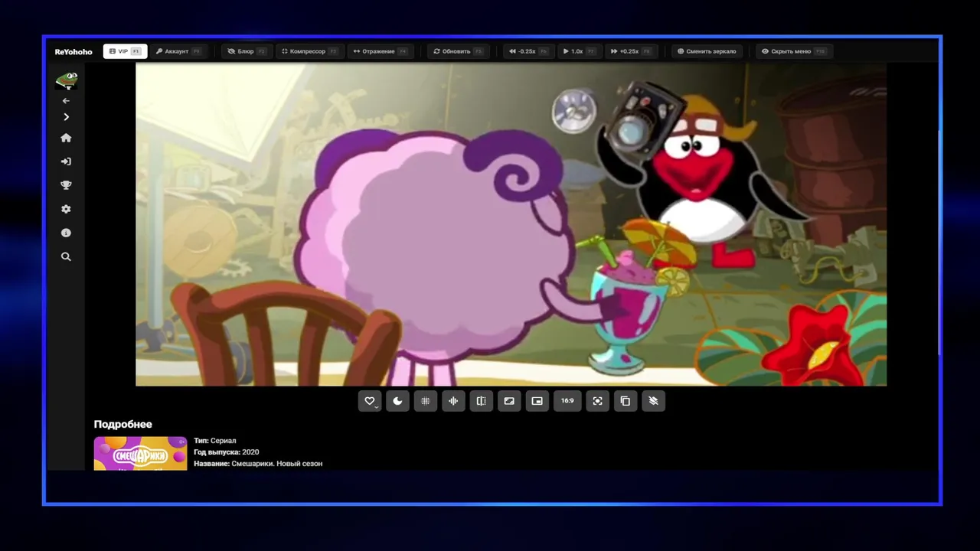The image size is (980, 551).
Task: Click the Подробнее heading
Action: pos(122,424)
